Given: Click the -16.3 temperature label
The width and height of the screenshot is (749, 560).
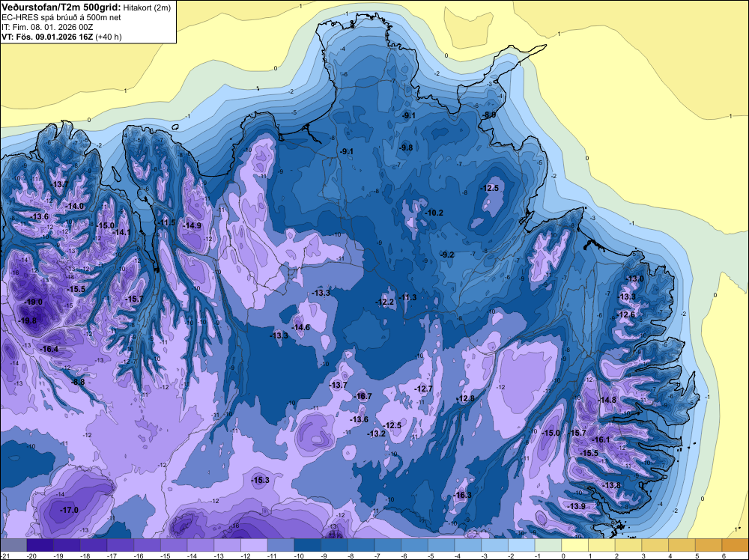Looking at the screenshot, I should 462,495.
